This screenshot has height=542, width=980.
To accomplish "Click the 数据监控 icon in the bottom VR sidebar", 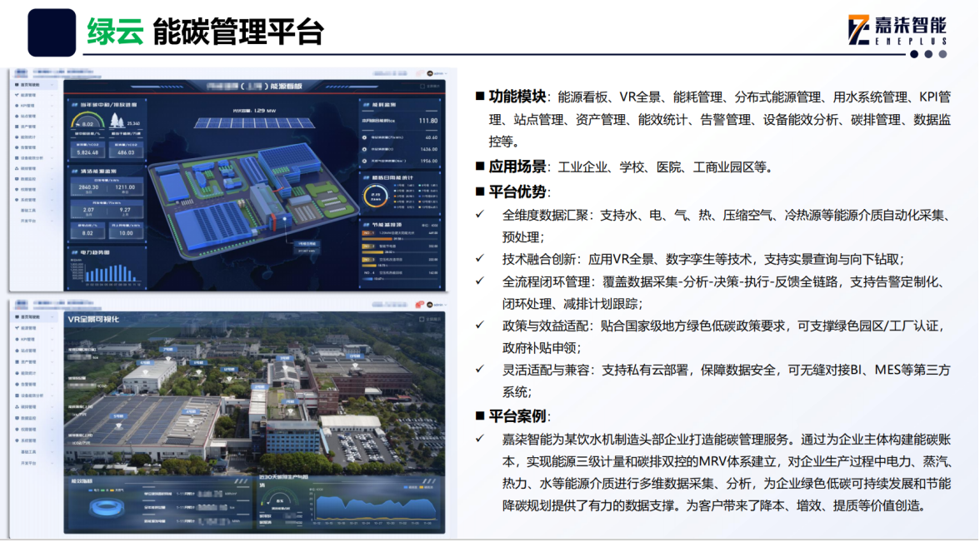I will point(18,418).
